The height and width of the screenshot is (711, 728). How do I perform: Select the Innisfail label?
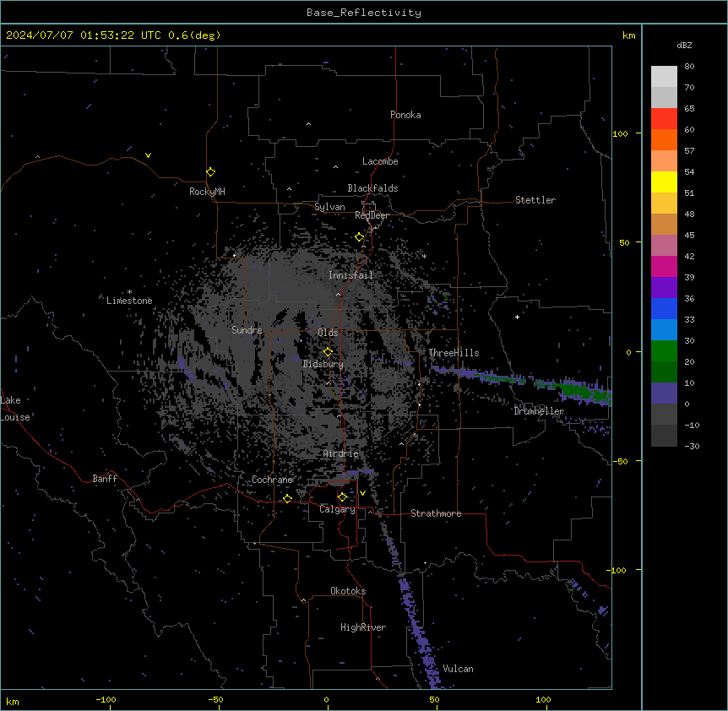point(350,275)
